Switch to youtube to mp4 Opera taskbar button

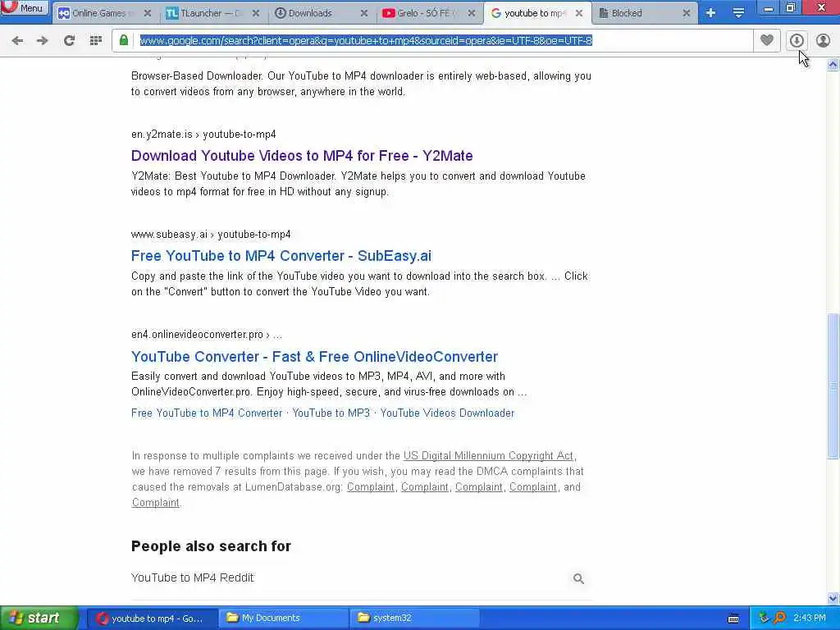152,619
